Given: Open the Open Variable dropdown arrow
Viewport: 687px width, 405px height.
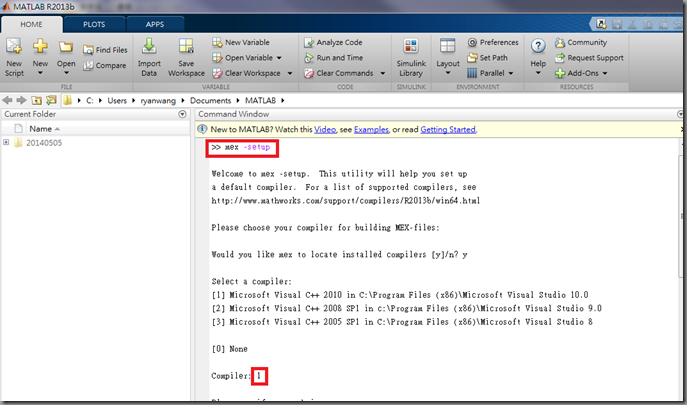Looking at the screenshot, I should click(279, 58).
